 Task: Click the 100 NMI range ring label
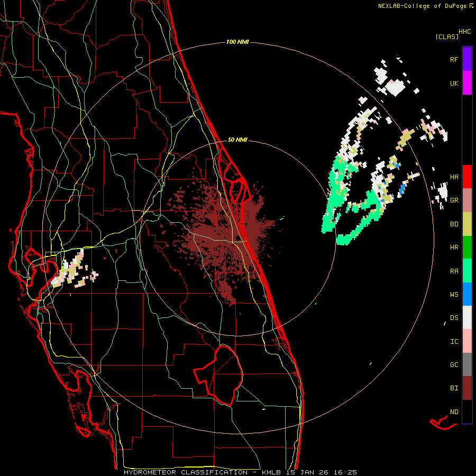[237, 42]
